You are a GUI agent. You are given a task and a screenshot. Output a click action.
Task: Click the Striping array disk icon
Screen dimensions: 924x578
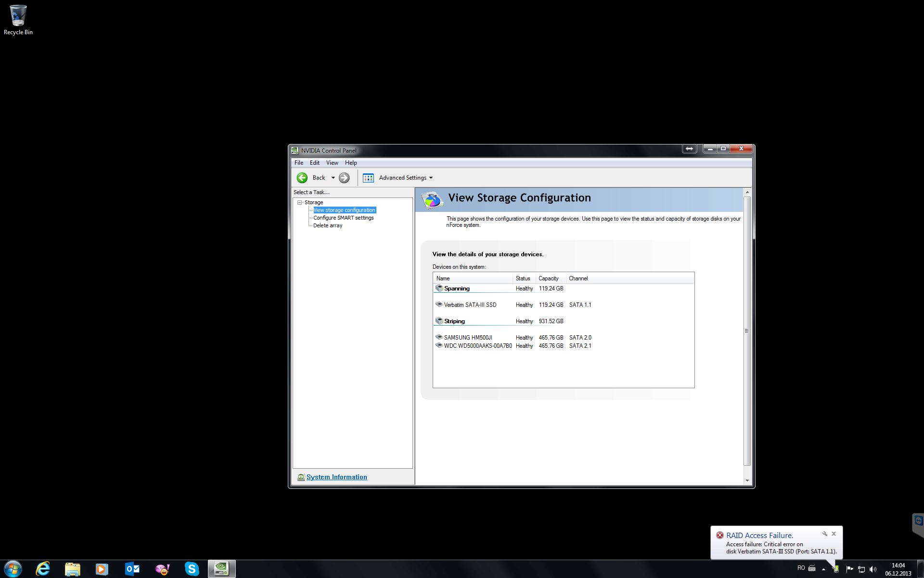[x=439, y=321]
